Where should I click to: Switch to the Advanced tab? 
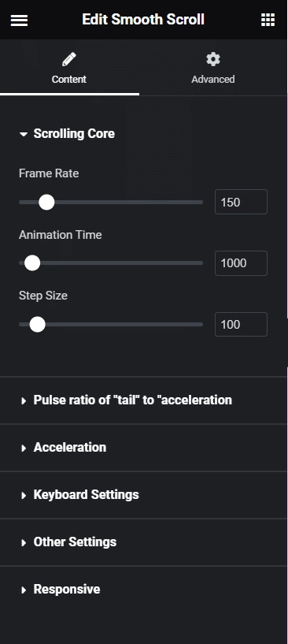pyautogui.click(x=213, y=68)
